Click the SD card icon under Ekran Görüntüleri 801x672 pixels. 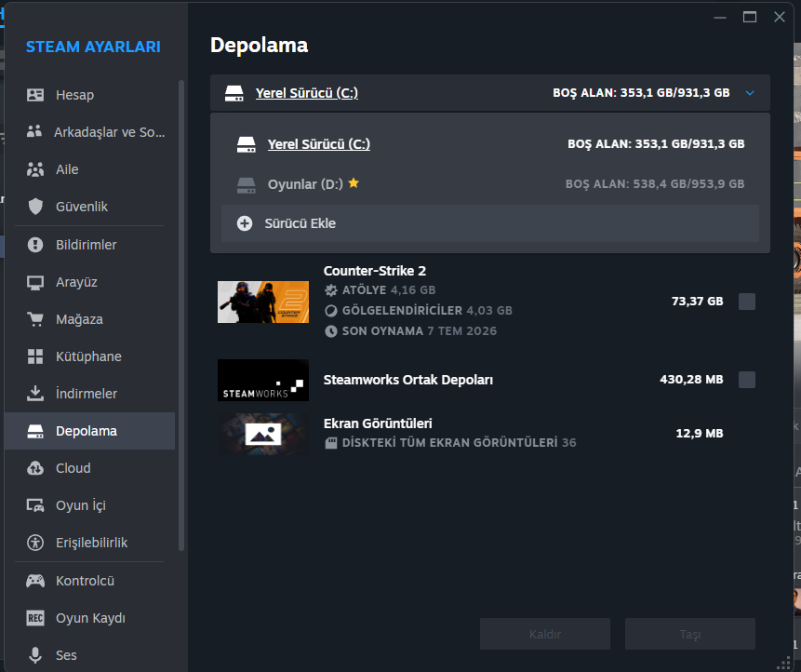[331, 443]
